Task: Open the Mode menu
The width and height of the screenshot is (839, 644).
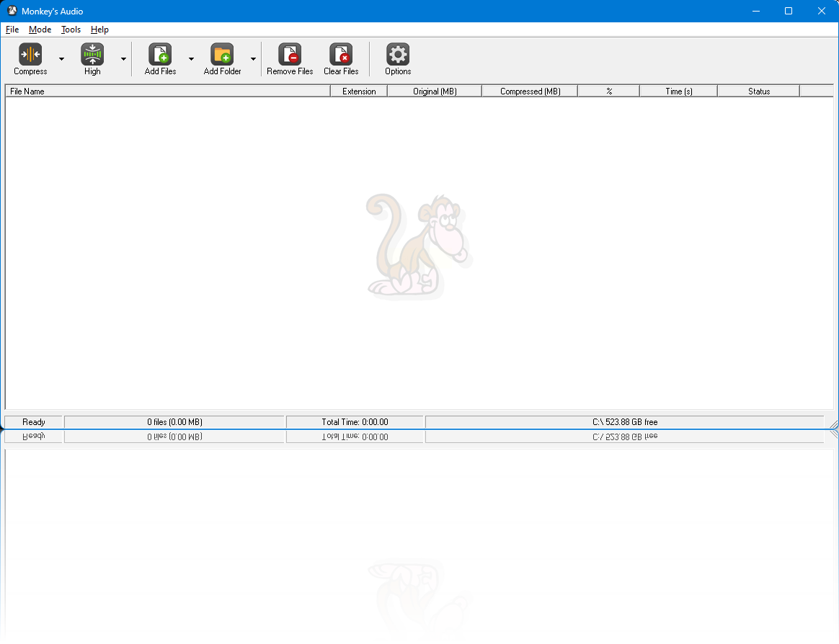Action: 40,30
